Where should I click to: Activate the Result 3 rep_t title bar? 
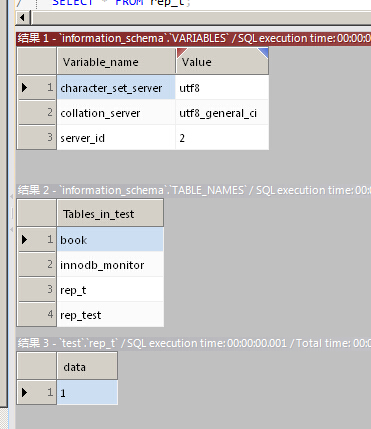(x=193, y=343)
